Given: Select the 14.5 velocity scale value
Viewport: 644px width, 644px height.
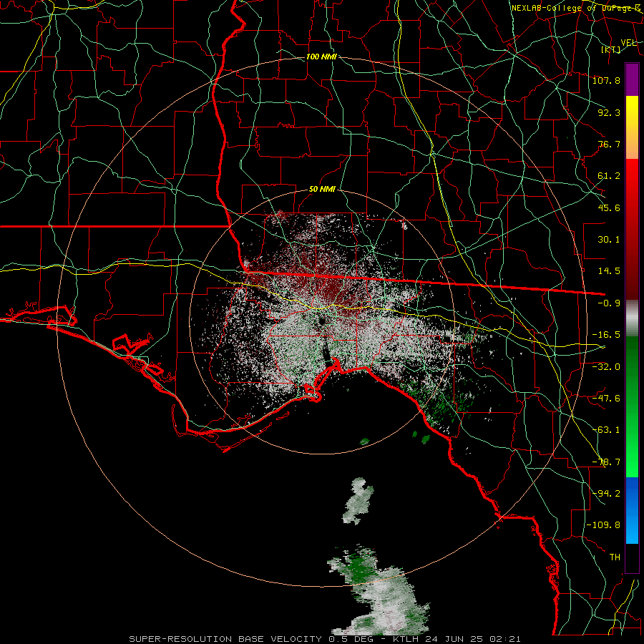Looking at the screenshot, I should 609,271.
